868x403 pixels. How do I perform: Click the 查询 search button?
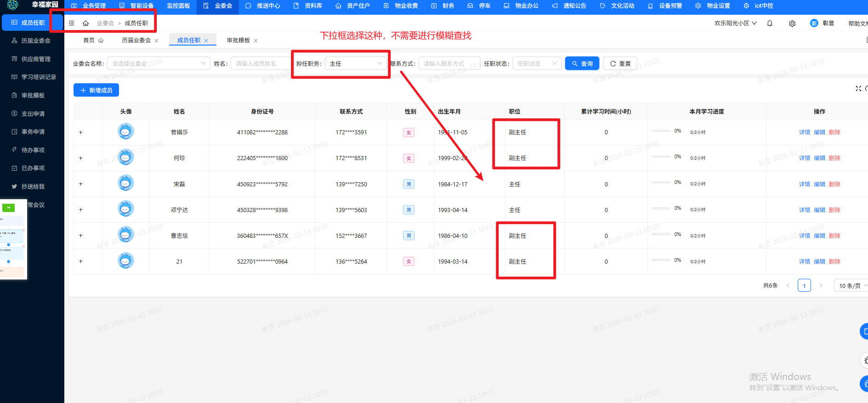pos(582,63)
